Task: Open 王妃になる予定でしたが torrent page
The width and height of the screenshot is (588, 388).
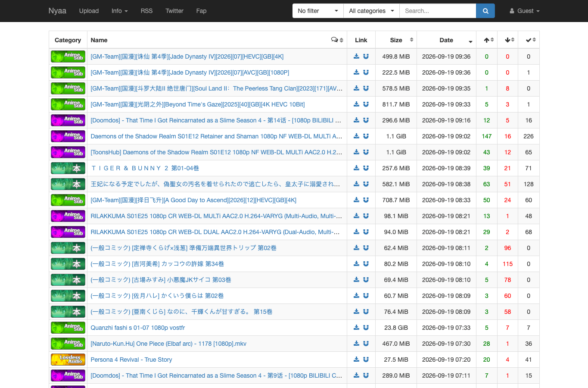Action: (x=215, y=184)
